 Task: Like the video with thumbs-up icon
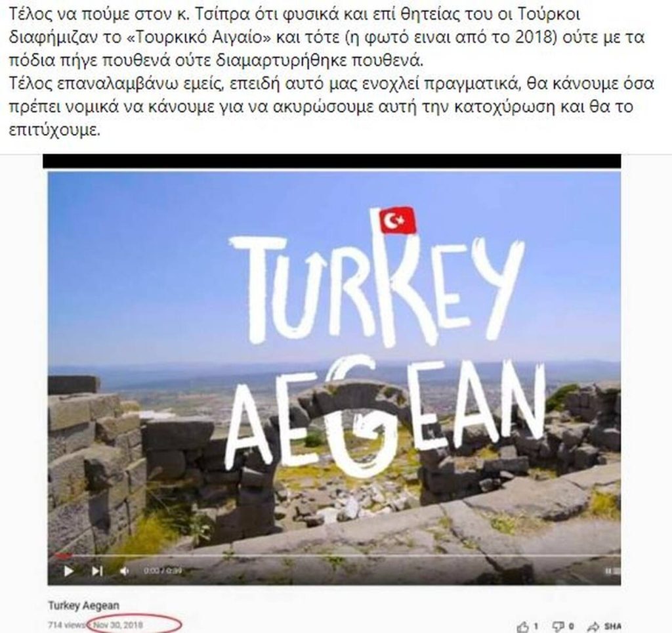[x=523, y=626]
